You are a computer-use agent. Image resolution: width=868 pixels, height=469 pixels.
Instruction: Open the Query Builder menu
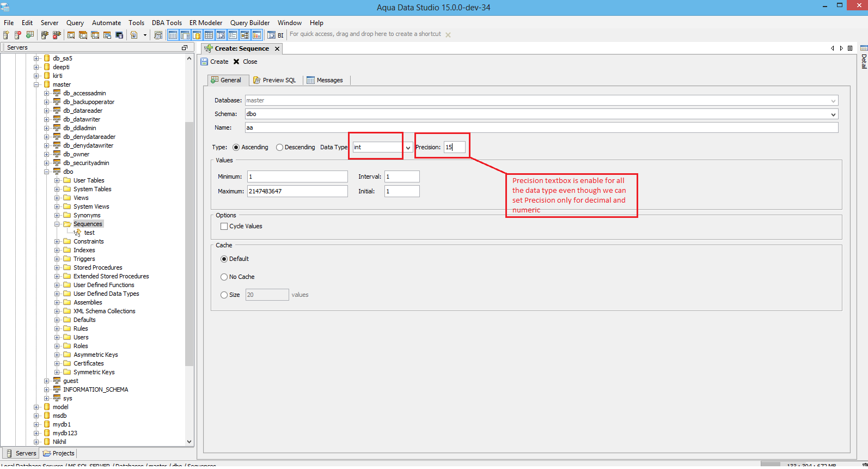point(250,23)
